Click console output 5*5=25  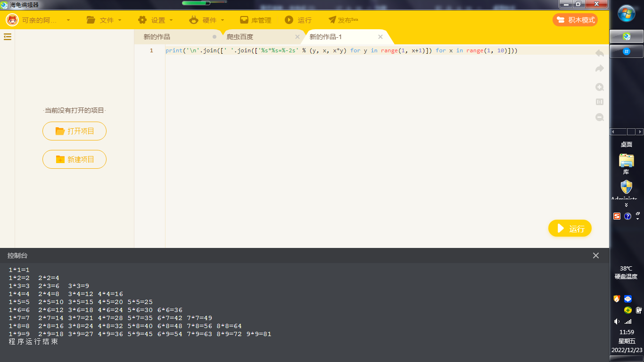(x=140, y=302)
